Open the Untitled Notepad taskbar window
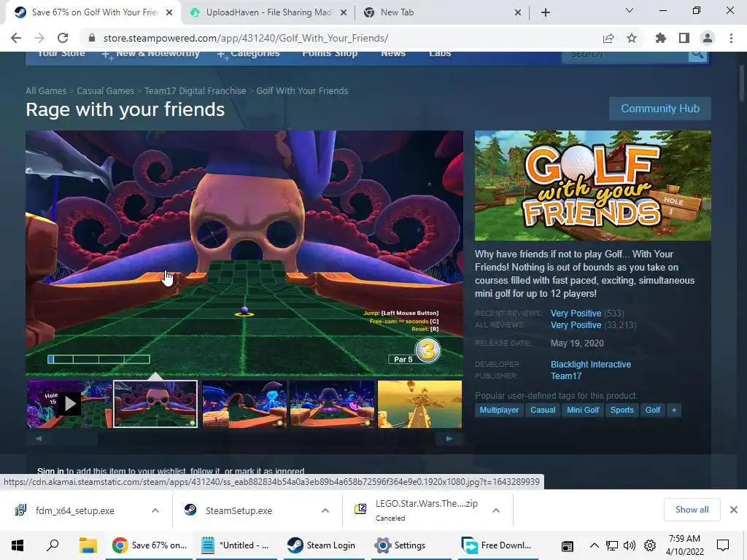This screenshot has height=560, width=747. 236,545
